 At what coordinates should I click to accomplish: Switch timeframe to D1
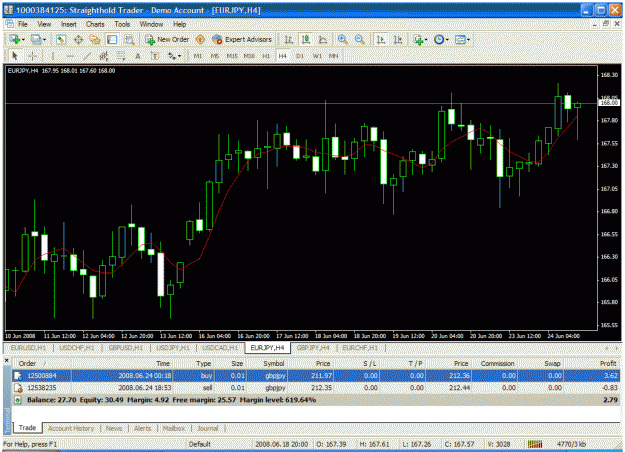pyautogui.click(x=300, y=56)
